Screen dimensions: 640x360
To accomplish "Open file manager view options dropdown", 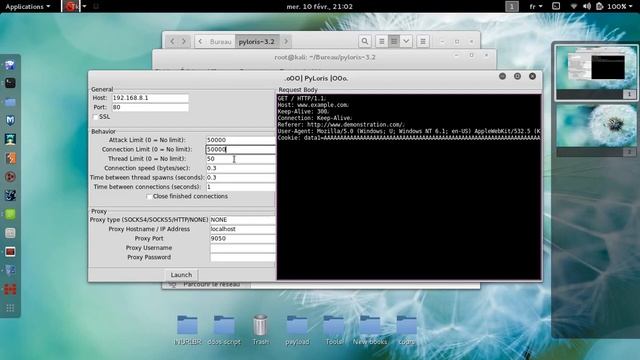I will pos(406,41).
